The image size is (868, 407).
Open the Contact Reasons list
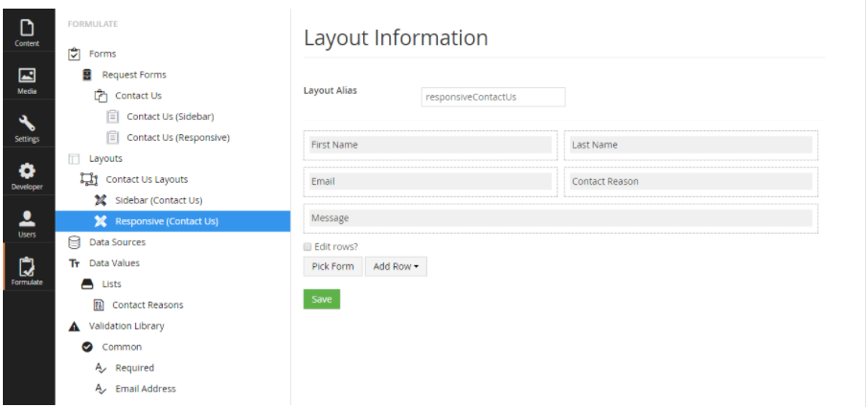point(148,305)
